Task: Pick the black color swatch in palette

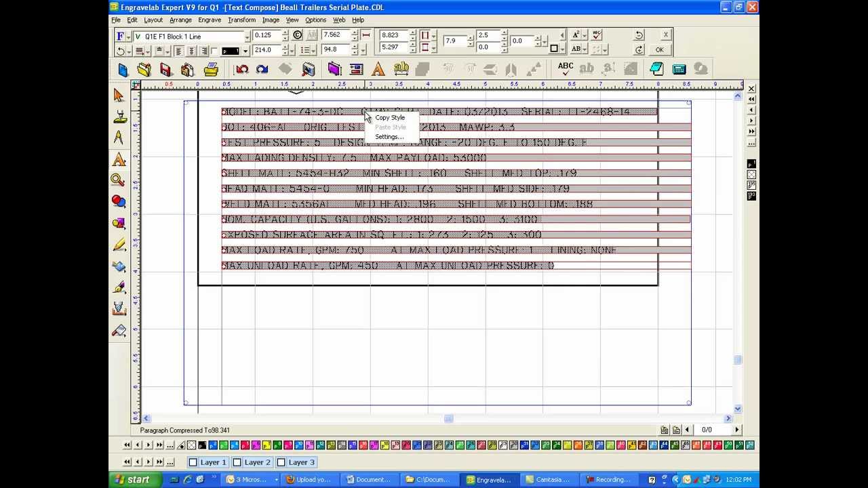Action: pyautogui.click(x=202, y=445)
